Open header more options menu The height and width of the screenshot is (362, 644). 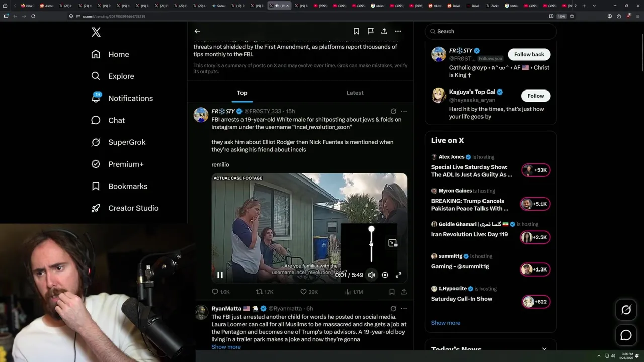[x=398, y=31]
